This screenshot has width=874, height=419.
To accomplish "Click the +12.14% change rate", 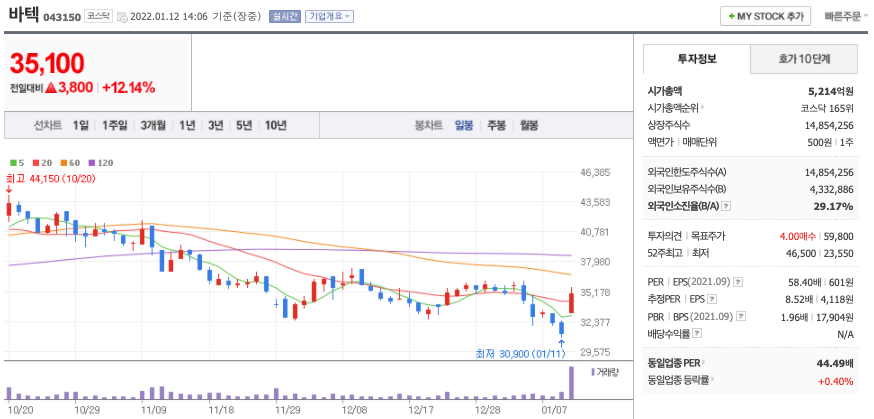I will pyautogui.click(x=129, y=87).
